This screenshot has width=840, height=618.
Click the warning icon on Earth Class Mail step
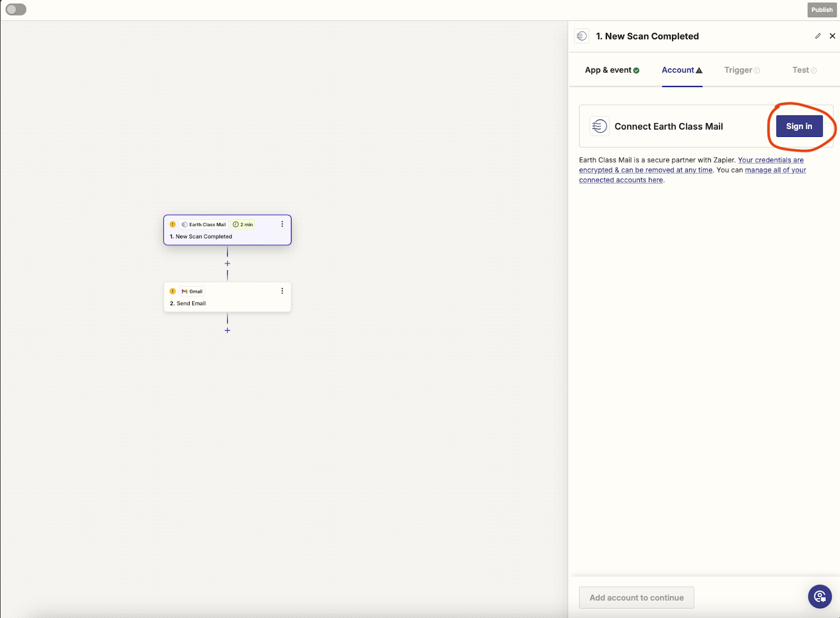click(x=173, y=225)
